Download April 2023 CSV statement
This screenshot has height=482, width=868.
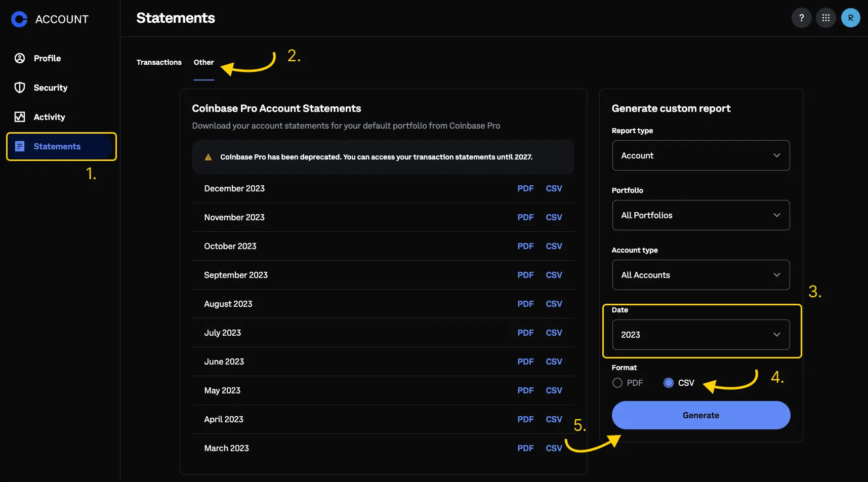tap(554, 419)
